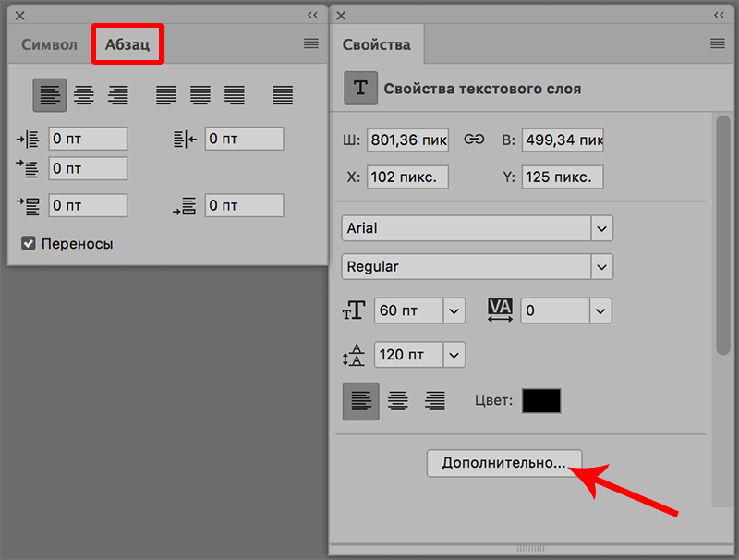Click justify last left alignment icon

tap(166, 94)
